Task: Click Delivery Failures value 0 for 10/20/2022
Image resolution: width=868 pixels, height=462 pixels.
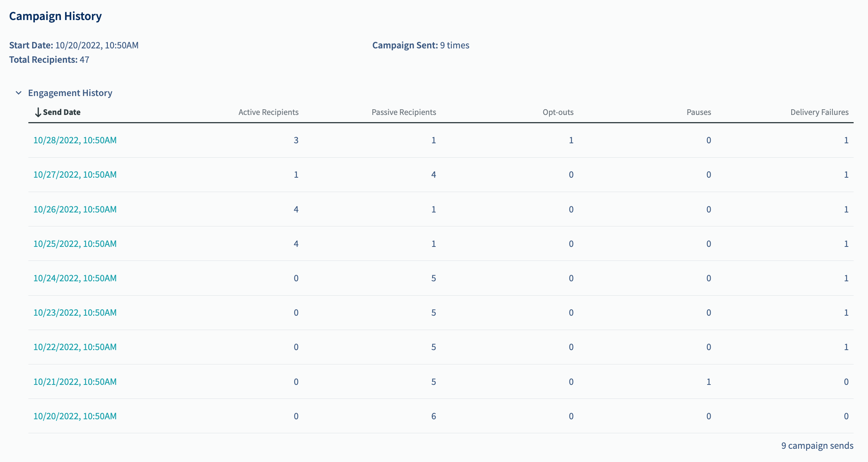Action: 846,416
